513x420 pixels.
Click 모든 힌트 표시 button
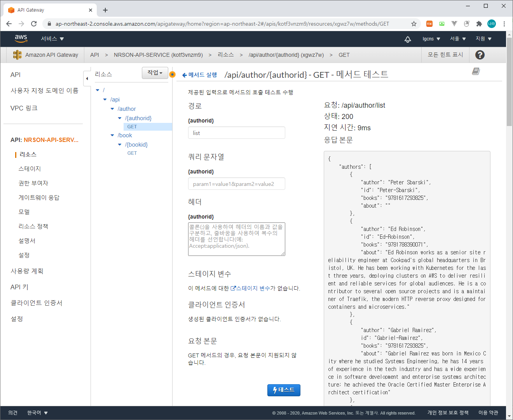pos(445,55)
